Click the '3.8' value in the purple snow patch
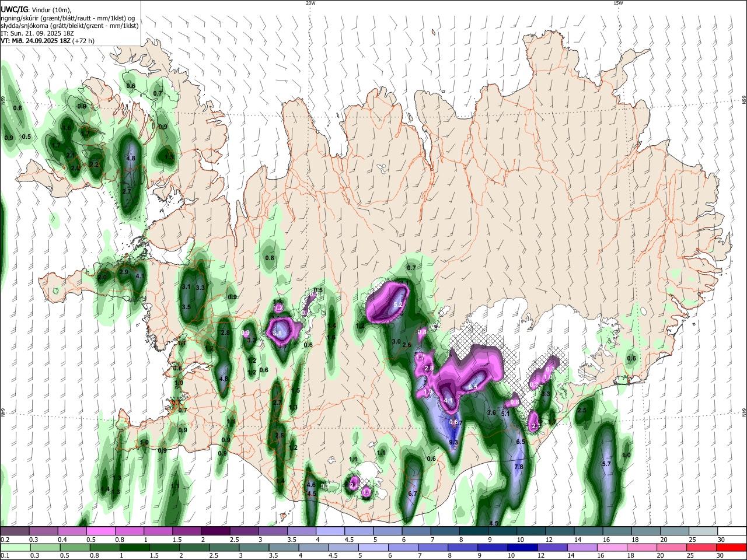Image resolution: width=747 pixels, height=560 pixels. click(x=278, y=334)
